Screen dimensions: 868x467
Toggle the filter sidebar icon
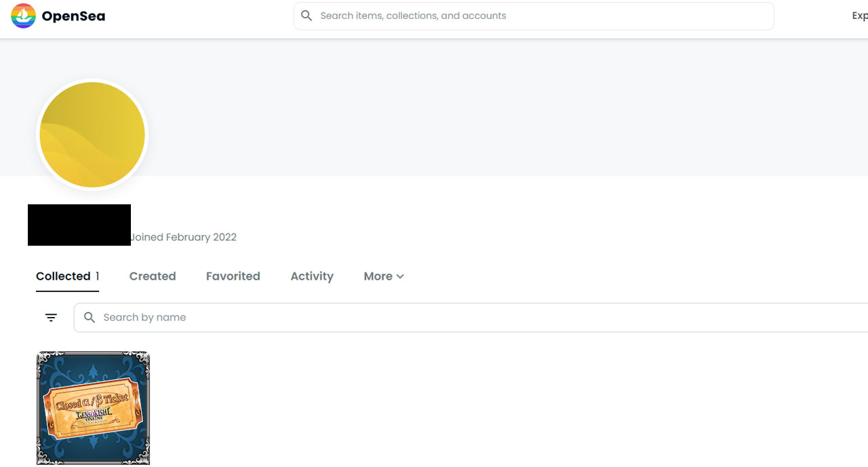coord(51,317)
